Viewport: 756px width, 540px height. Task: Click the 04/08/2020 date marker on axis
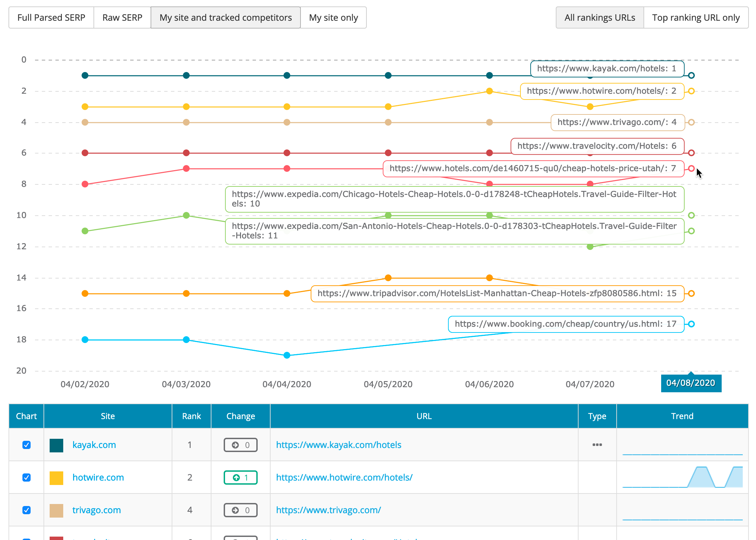point(691,383)
